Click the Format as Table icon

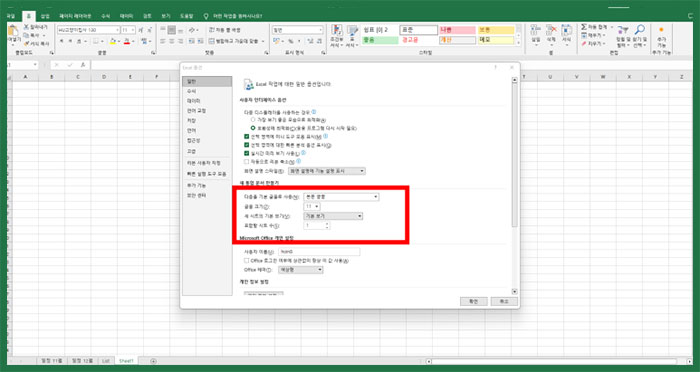coord(352,31)
